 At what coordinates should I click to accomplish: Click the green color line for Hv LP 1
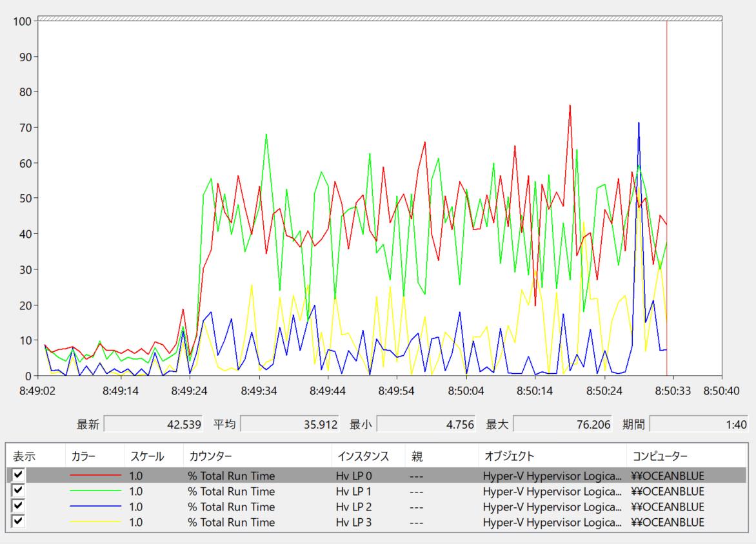95,491
